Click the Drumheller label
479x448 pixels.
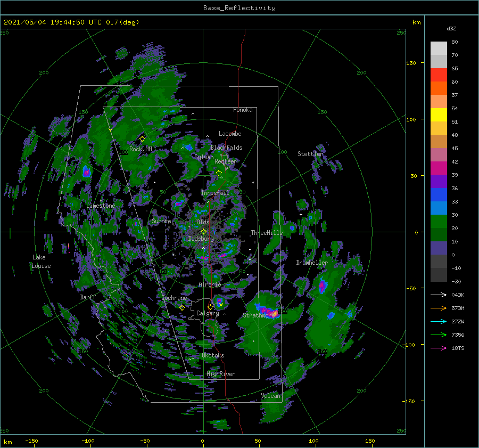click(312, 263)
